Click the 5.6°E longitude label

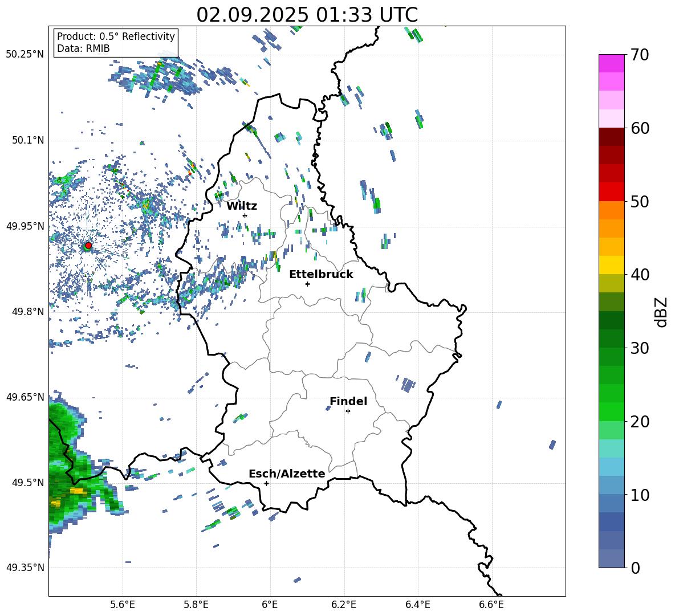[x=123, y=605]
